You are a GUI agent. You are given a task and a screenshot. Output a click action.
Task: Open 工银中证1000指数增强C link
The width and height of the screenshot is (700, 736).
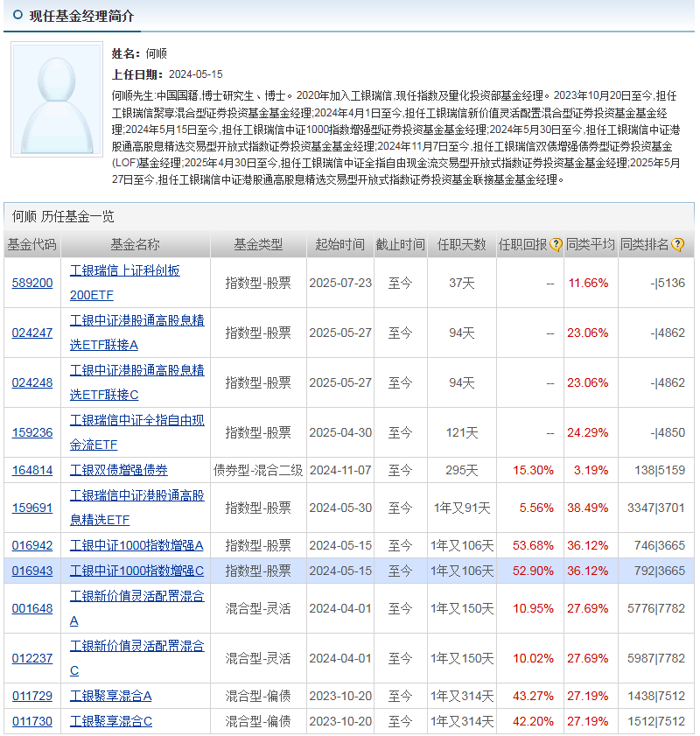[137, 571]
